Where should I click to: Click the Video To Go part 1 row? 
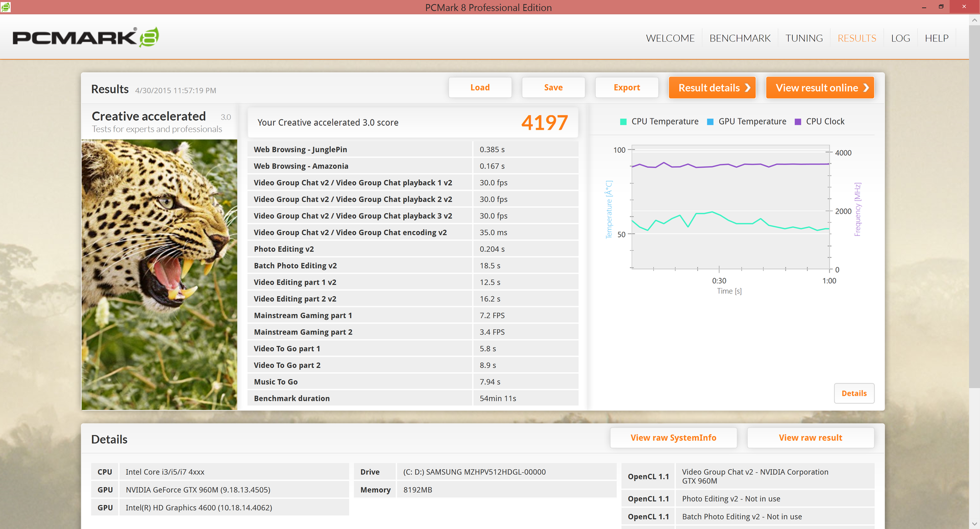(x=413, y=348)
